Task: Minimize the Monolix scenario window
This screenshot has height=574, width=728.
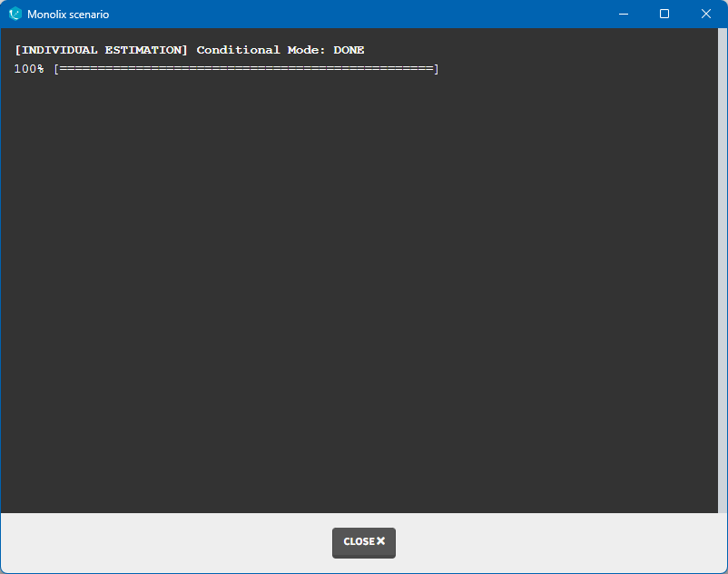Action: 623,15
